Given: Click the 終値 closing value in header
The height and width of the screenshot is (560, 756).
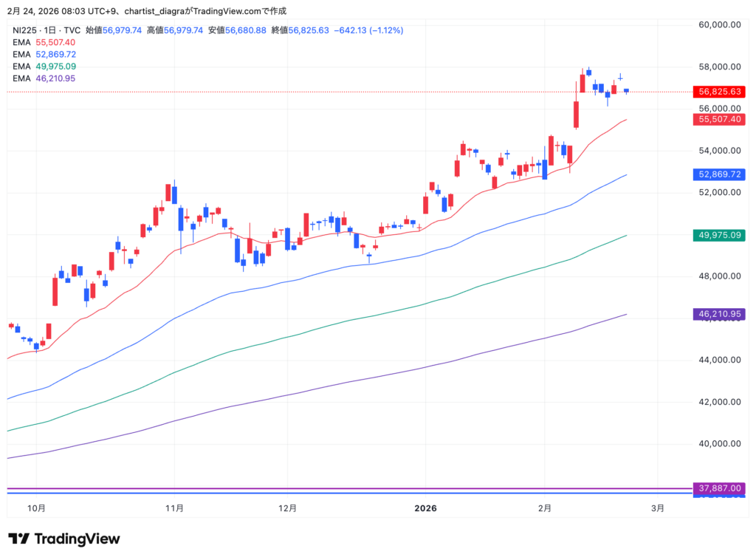Looking at the screenshot, I should pos(294,30).
